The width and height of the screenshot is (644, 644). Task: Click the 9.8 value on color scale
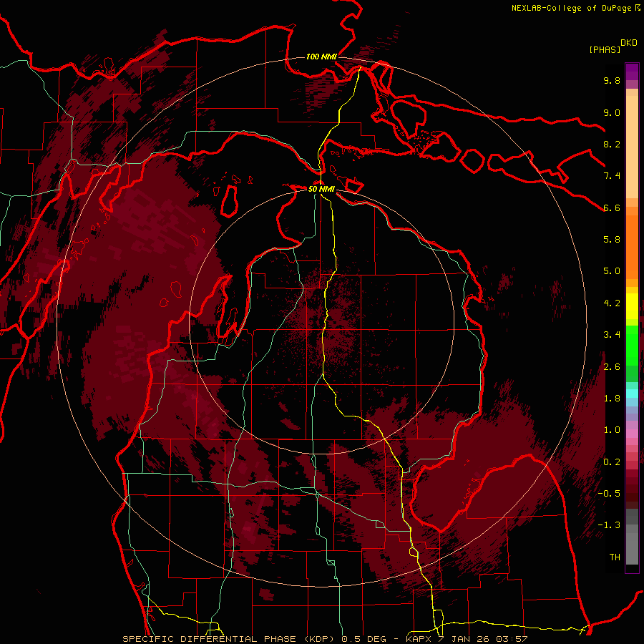point(612,81)
